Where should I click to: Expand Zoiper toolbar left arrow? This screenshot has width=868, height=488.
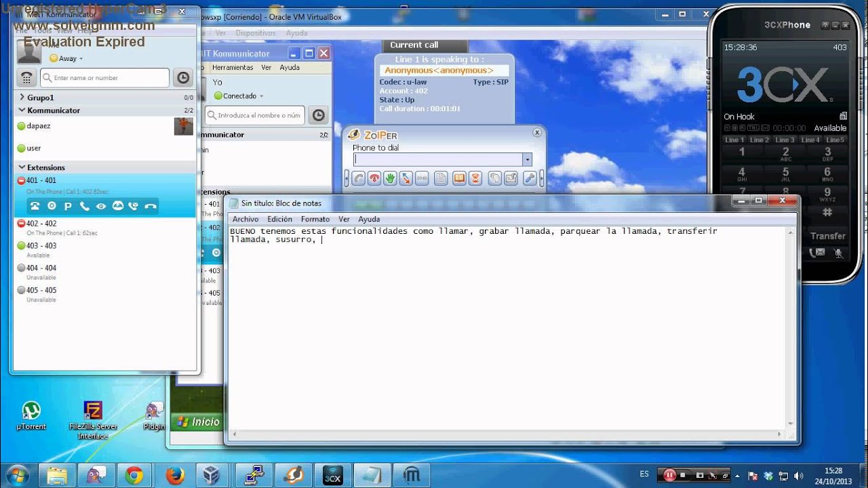(x=347, y=178)
